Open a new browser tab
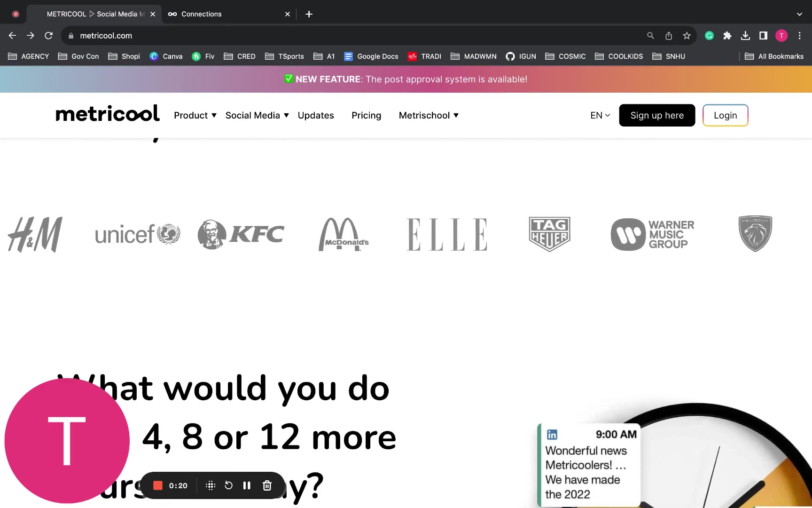Image resolution: width=812 pixels, height=508 pixels. 309,14
